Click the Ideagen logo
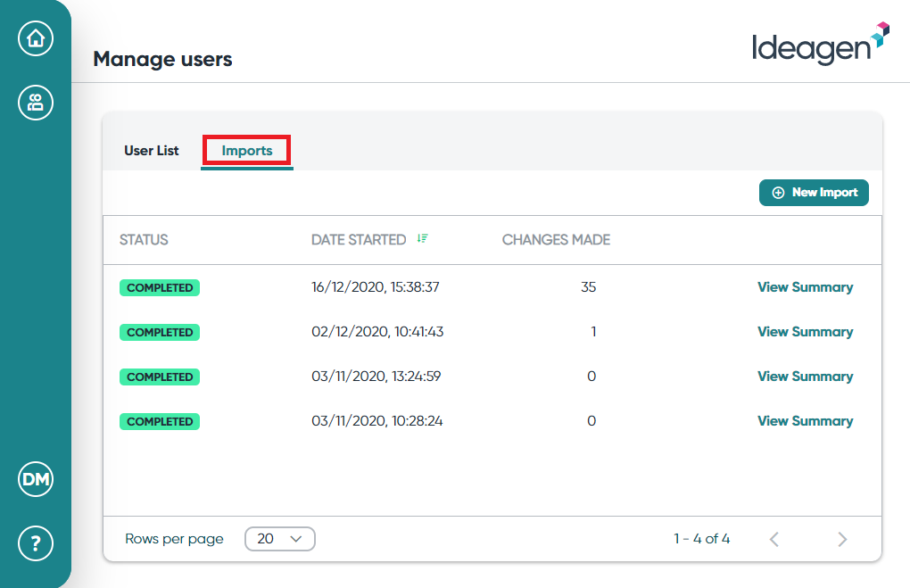This screenshot has height=588, width=910. pyautogui.click(x=821, y=44)
